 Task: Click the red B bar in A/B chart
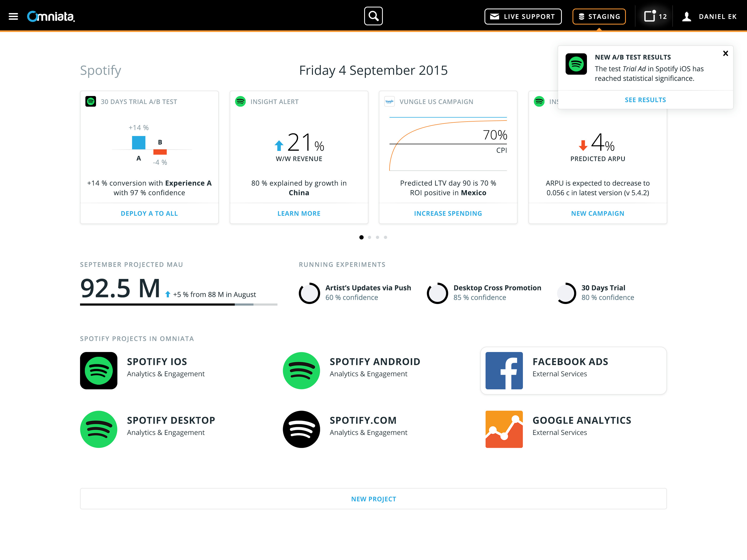coord(160,152)
